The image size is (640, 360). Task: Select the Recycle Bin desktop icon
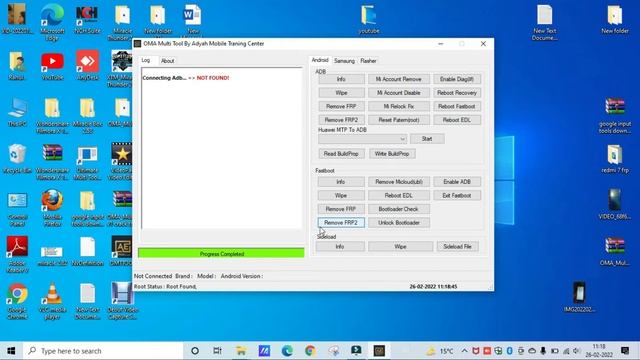(x=17, y=159)
